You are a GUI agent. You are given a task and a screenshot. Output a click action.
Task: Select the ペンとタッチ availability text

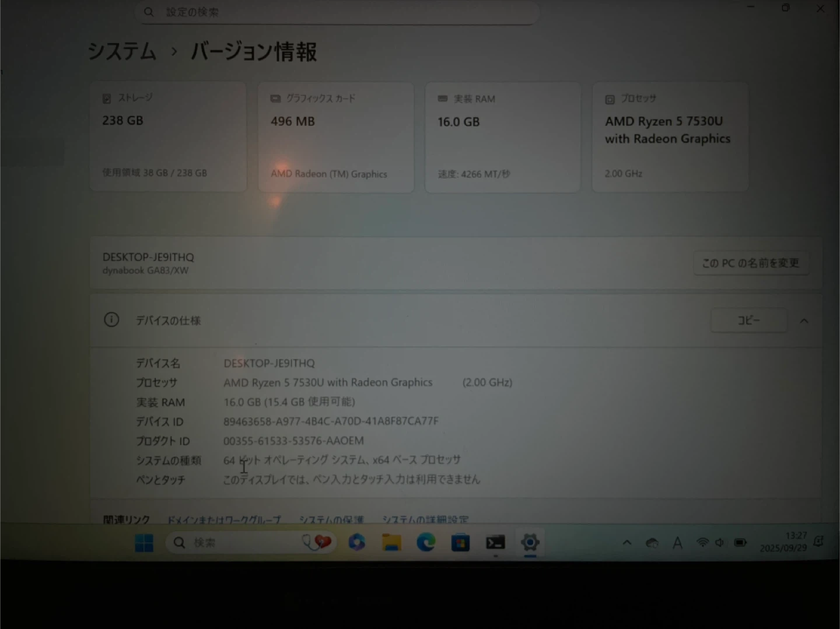click(352, 479)
